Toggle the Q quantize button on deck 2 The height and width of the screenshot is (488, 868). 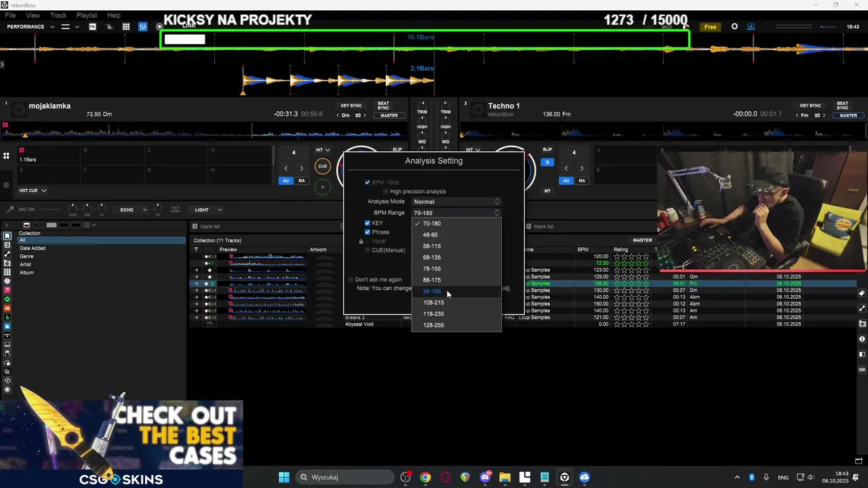point(547,162)
